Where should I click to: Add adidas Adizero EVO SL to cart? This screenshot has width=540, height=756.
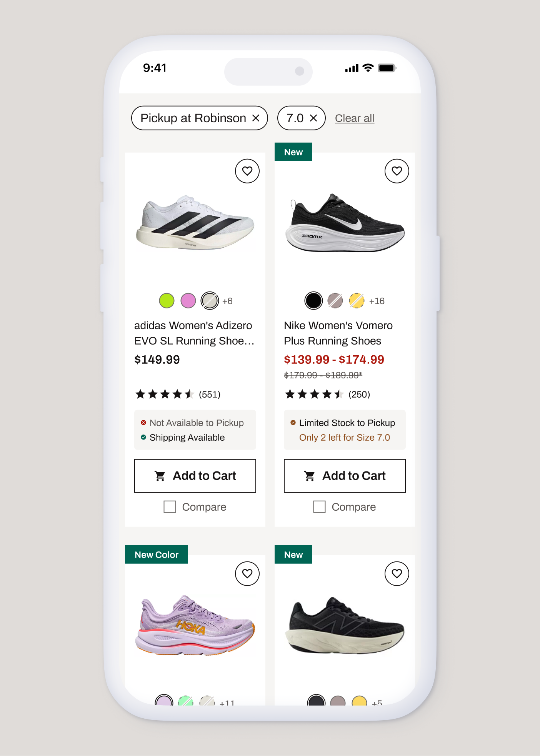click(x=195, y=476)
